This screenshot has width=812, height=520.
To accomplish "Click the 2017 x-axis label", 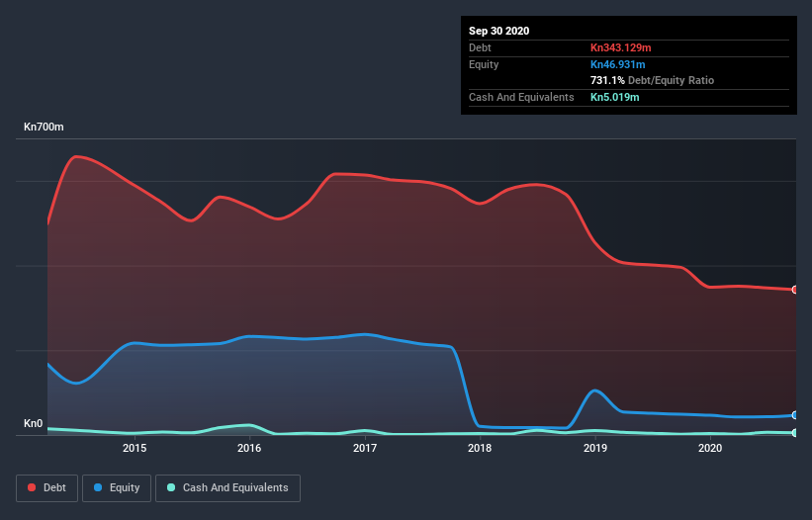I will click(x=365, y=448).
